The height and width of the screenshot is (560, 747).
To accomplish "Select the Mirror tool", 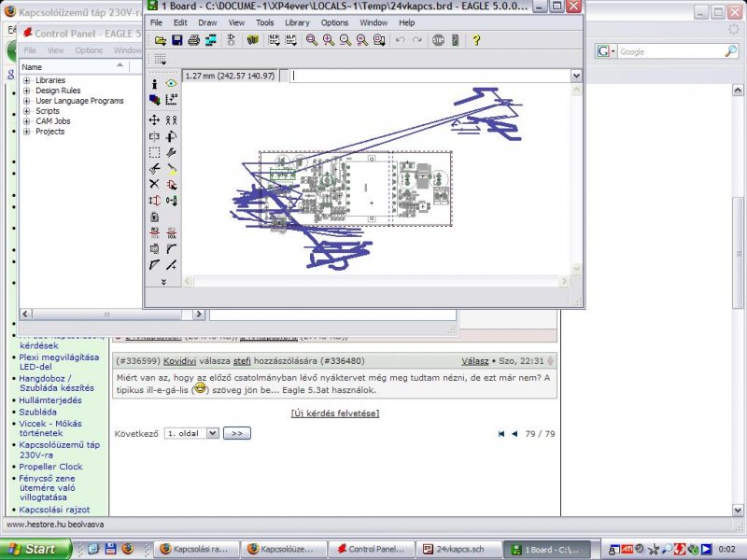I will click(154, 136).
